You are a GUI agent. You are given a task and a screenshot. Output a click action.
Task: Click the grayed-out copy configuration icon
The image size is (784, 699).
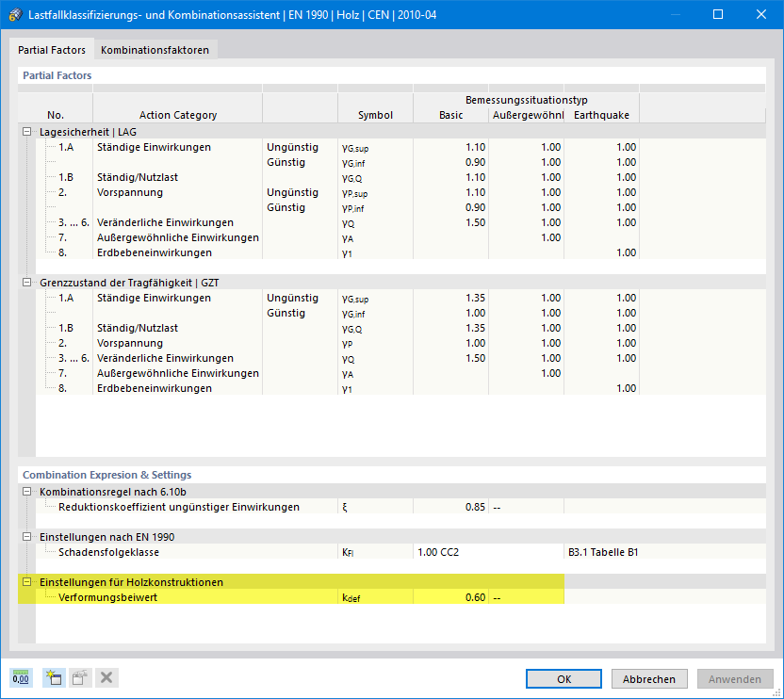pyautogui.click(x=80, y=678)
